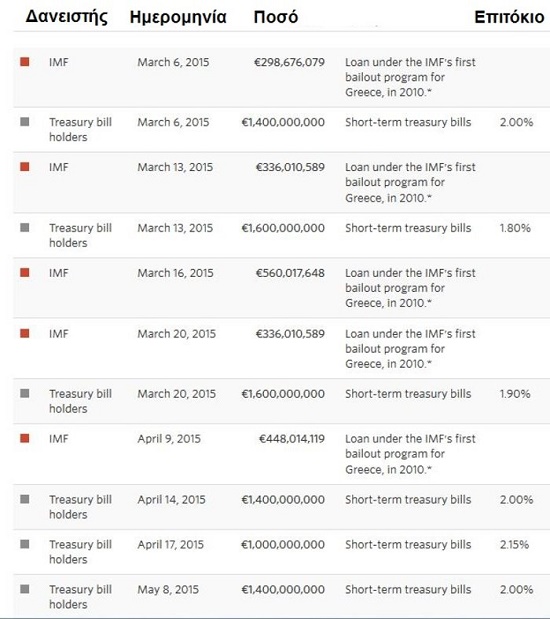Select the €298,676,079 amount cell
The height and width of the screenshot is (619, 550).
[x=289, y=62]
